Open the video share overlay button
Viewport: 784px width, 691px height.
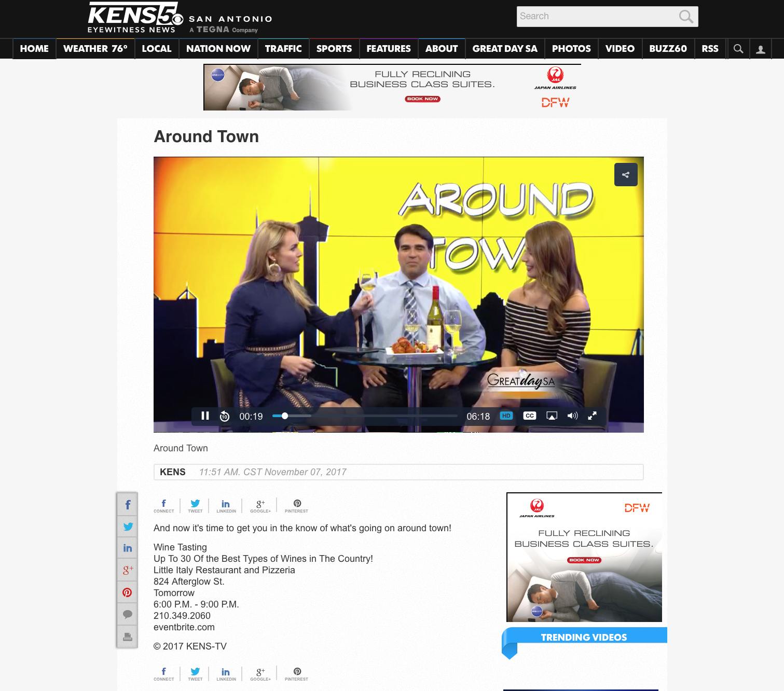(626, 175)
